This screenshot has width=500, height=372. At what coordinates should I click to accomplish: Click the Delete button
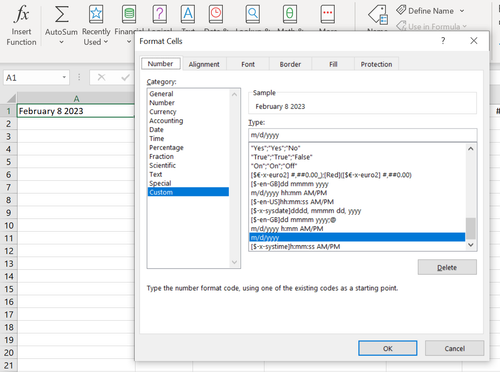(x=447, y=267)
